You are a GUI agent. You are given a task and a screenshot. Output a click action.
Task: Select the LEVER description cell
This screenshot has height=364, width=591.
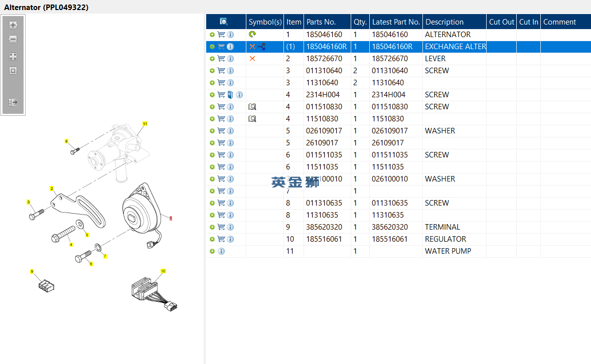[455, 58]
